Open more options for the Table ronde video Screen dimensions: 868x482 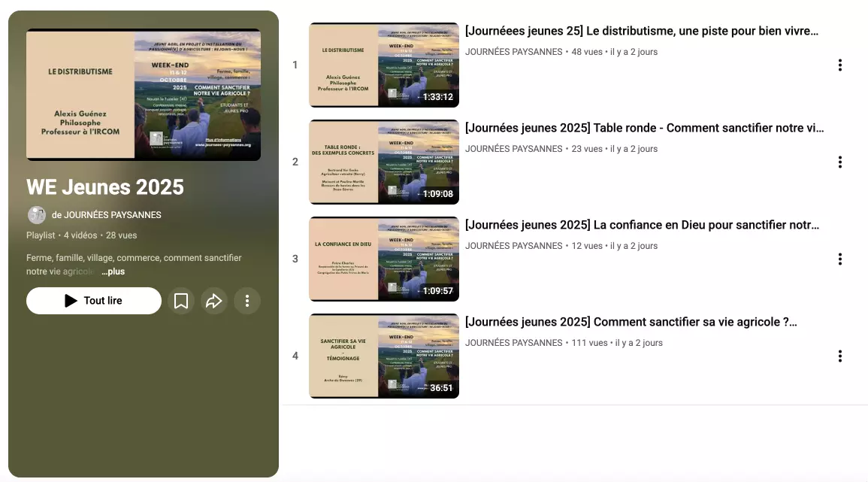840,162
